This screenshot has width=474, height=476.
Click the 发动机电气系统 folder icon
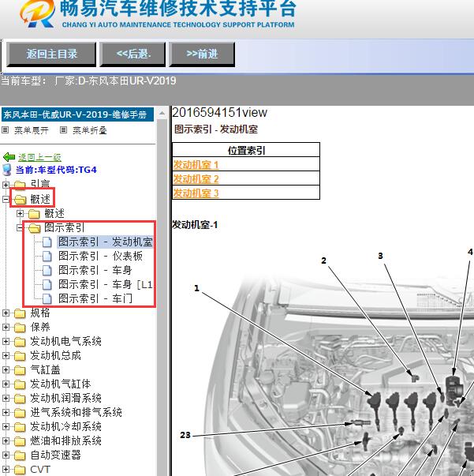click(20, 342)
